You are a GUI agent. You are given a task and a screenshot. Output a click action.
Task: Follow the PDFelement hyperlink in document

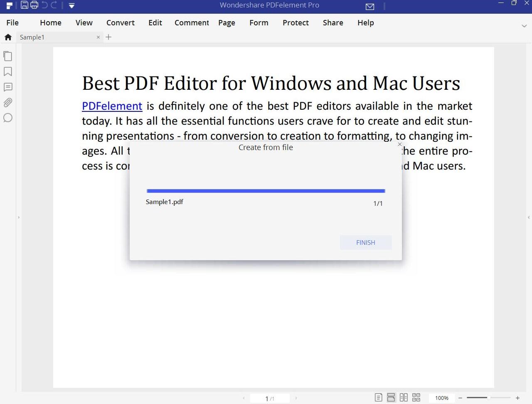112,106
